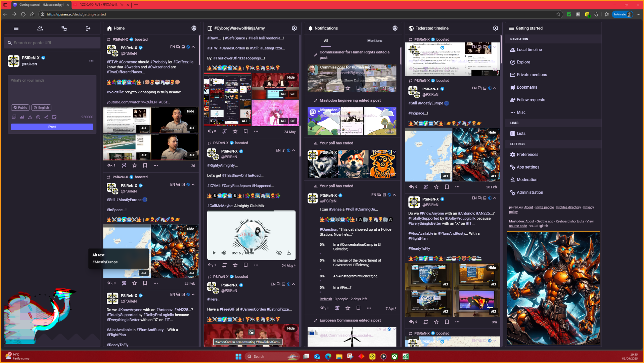
Task: Open the double-gear settings icon above the search box
Action: pyautogui.click(x=64, y=29)
